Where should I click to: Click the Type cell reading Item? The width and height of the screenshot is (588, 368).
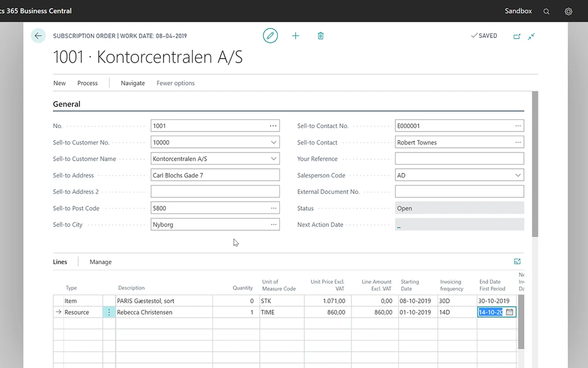click(x=83, y=301)
